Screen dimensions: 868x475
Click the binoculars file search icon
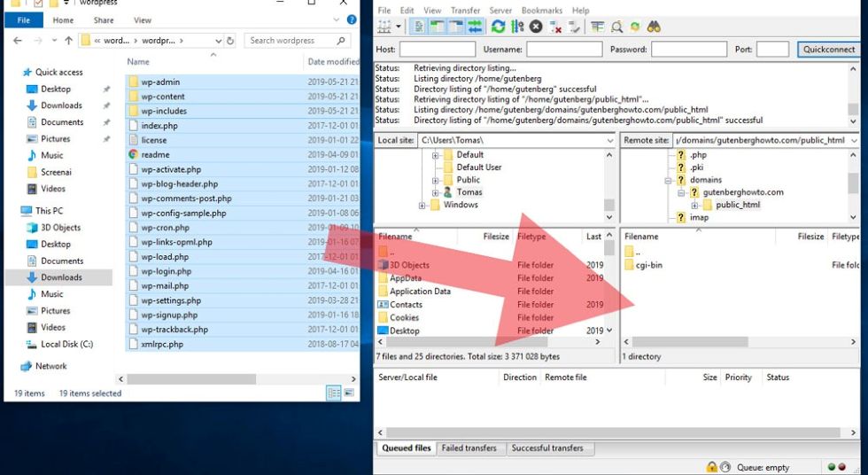654,27
